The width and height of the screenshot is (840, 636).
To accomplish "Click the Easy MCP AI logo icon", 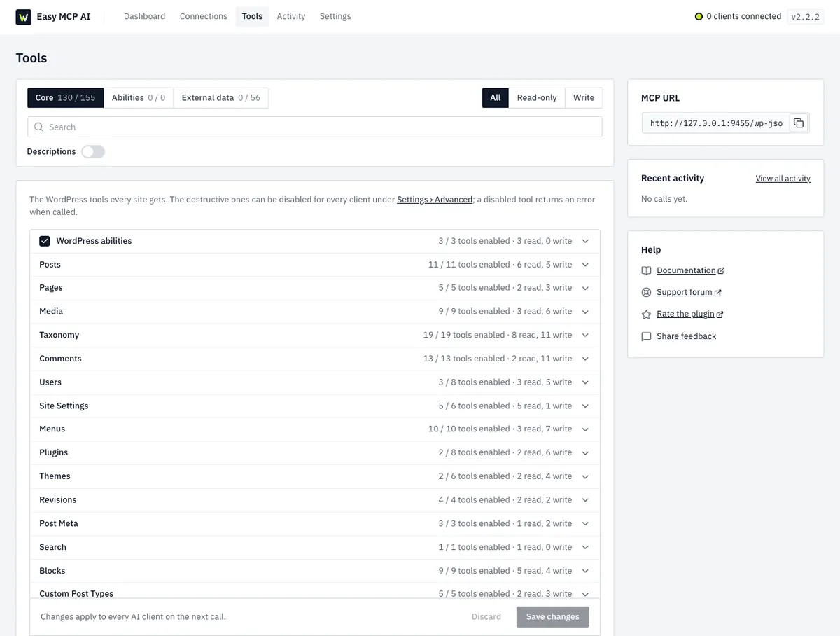I will (x=24, y=17).
